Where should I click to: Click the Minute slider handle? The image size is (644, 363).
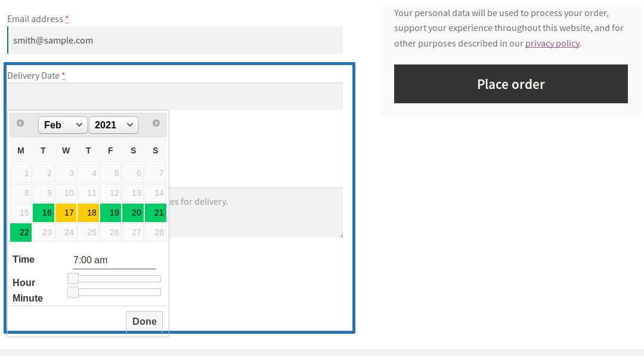coord(73,292)
